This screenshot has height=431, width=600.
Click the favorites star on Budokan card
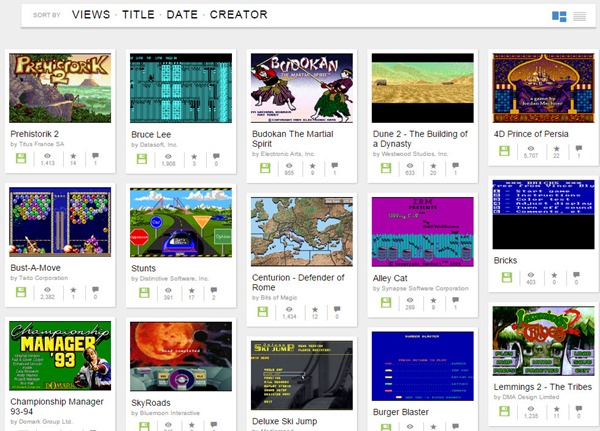[x=313, y=166]
